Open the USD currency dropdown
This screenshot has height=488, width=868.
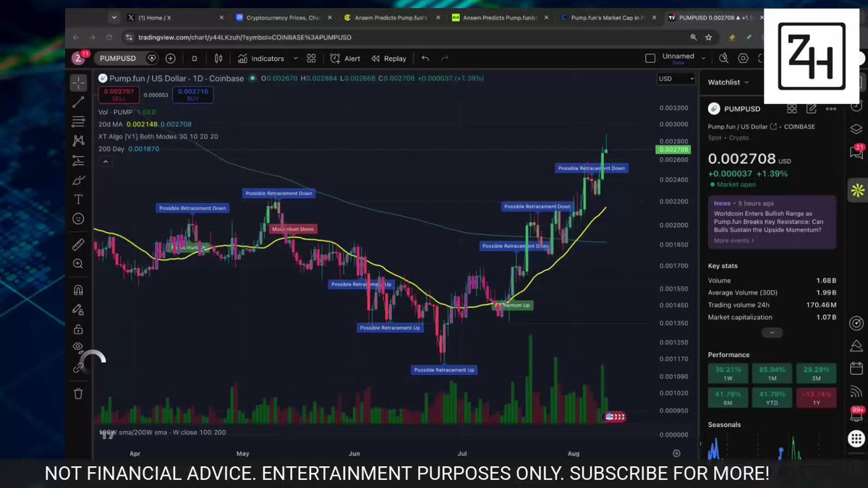[676, 79]
